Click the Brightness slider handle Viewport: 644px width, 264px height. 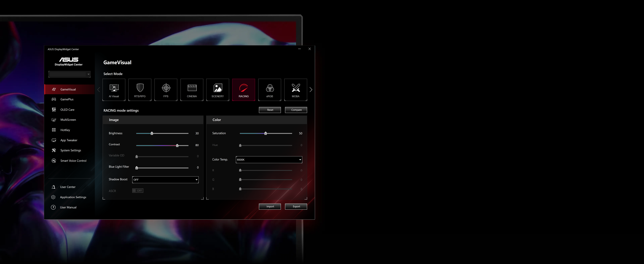point(152,133)
